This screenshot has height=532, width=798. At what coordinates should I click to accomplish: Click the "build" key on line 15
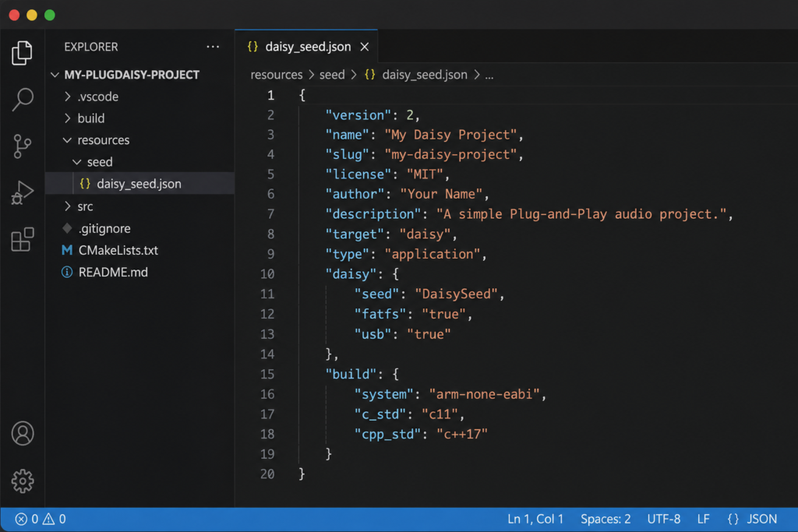pos(351,375)
